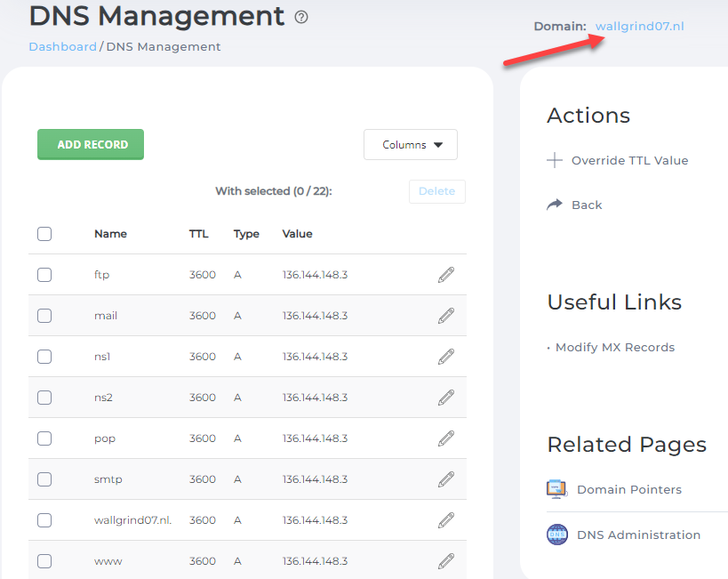
Task: Click the 136.144.148.3 value in ftp row
Action: point(315,275)
